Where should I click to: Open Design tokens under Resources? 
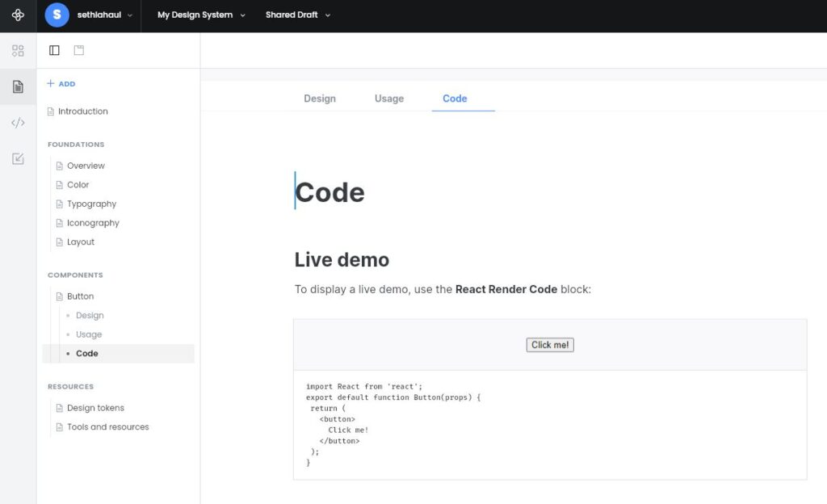pos(95,408)
